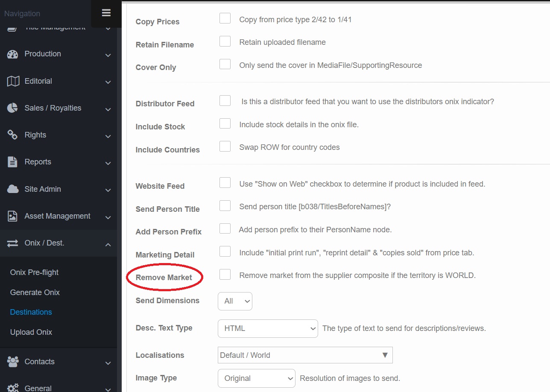Viewport: 550px width, 392px height.
Task: Click the Rights link icon
Action: pyautogui.click(x=13, y=135)
